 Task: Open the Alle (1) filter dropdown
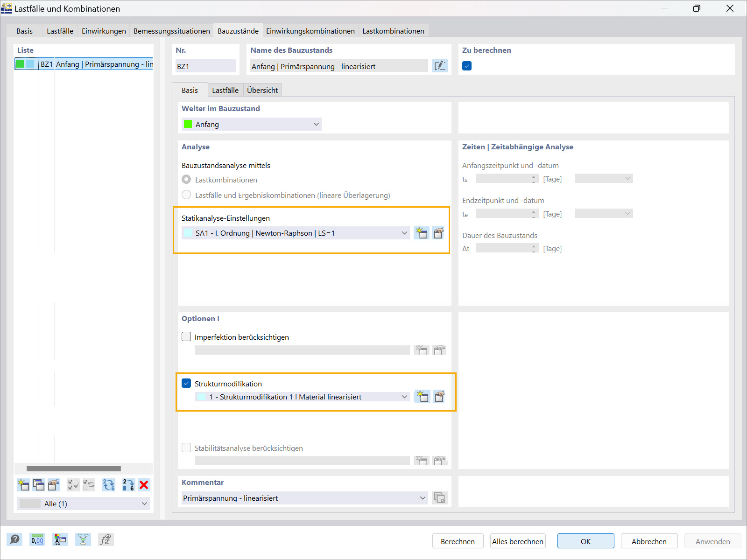point(84,504)
